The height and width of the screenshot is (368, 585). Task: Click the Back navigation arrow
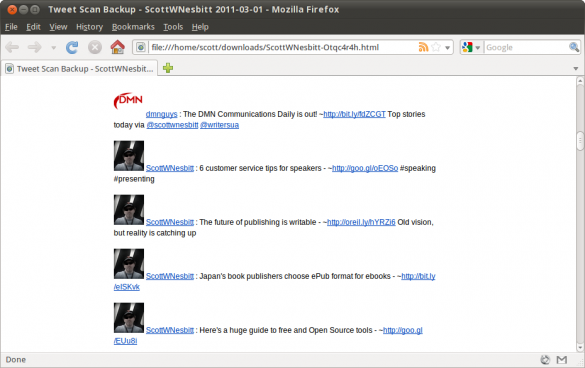pyautogui.click(x=12, y=47)
